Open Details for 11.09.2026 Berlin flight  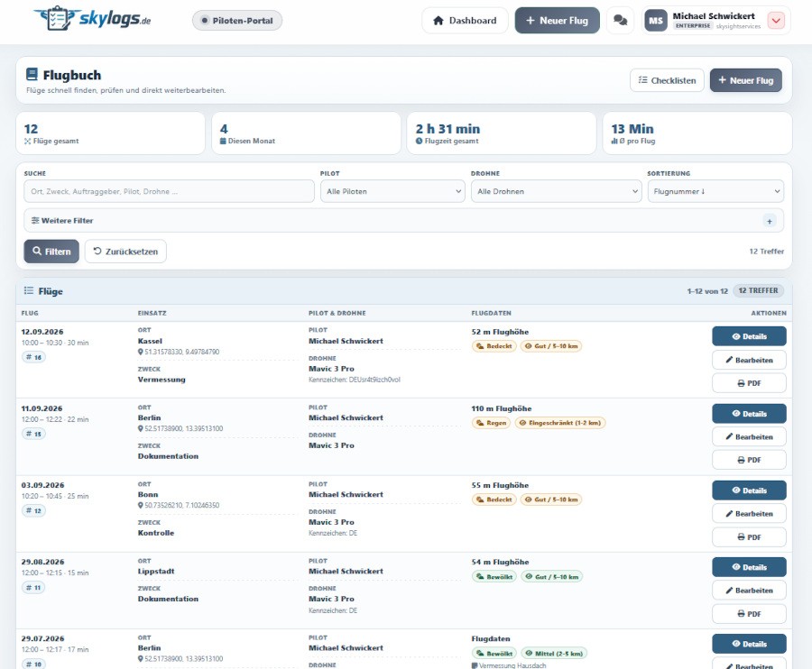749,414
